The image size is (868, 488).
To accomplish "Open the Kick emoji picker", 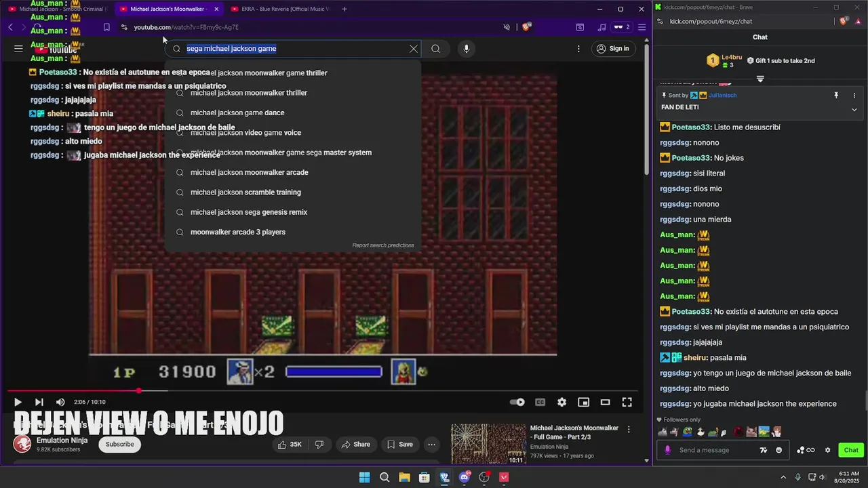I will click(x=778, y=450).
